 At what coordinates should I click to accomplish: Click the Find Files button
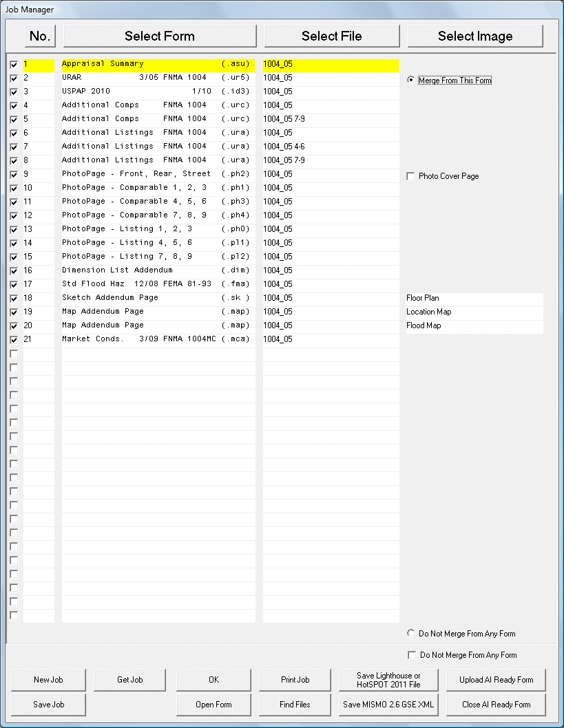[295, 705]
